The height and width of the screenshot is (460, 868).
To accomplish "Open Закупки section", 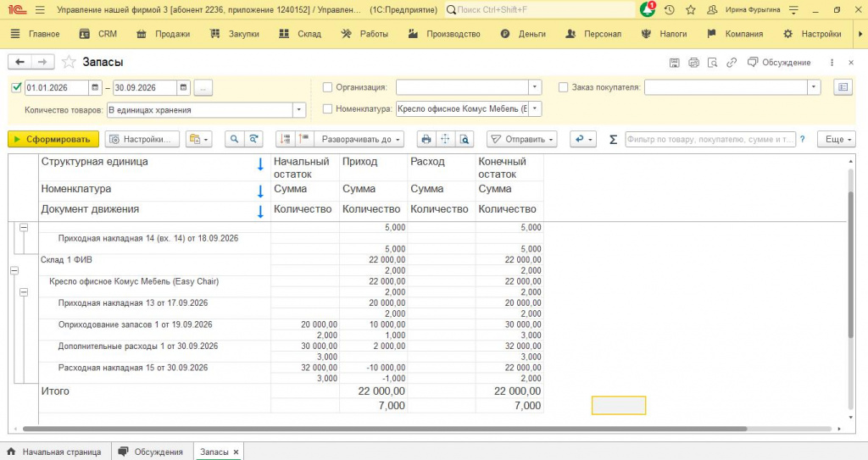I will point(235,34).
